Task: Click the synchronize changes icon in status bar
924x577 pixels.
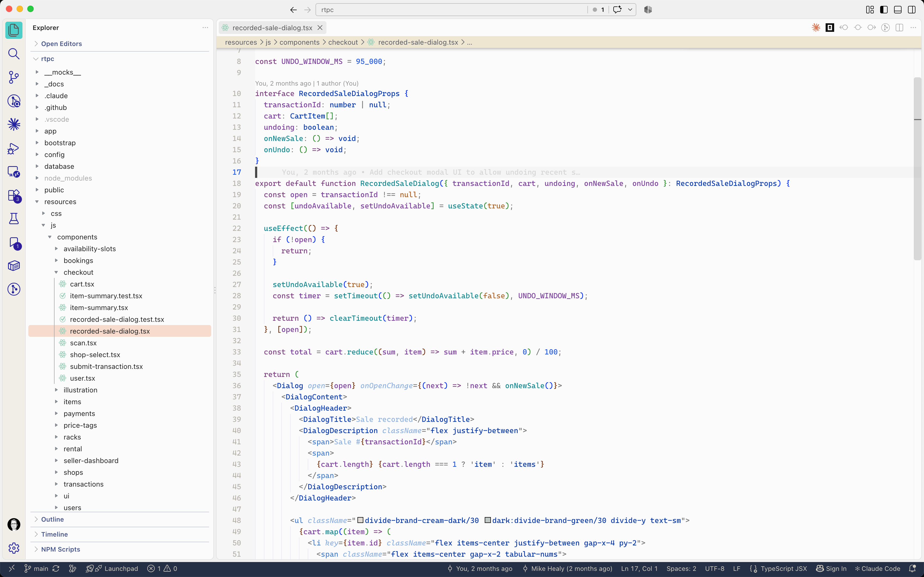Action: click(56, 569)
